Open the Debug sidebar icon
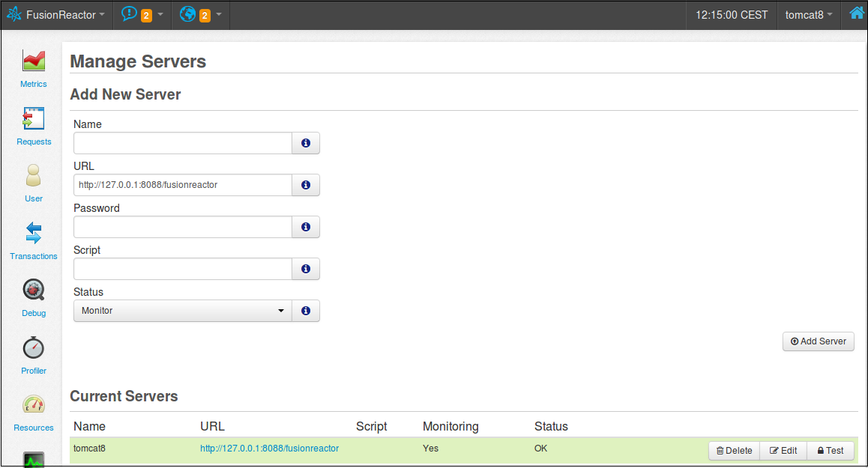 click(33, 291)
